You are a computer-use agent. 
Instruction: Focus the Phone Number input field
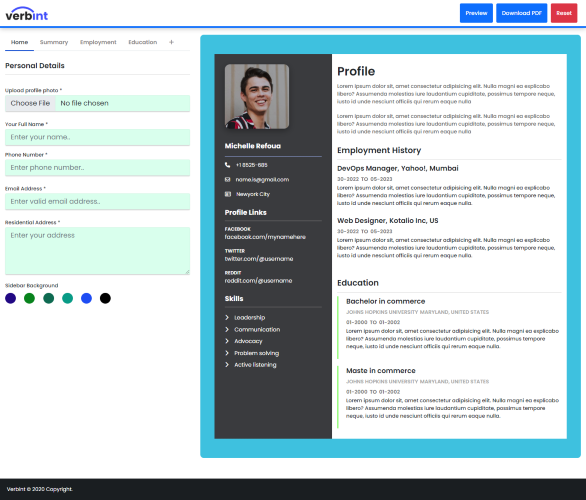(x=97, y=167)
